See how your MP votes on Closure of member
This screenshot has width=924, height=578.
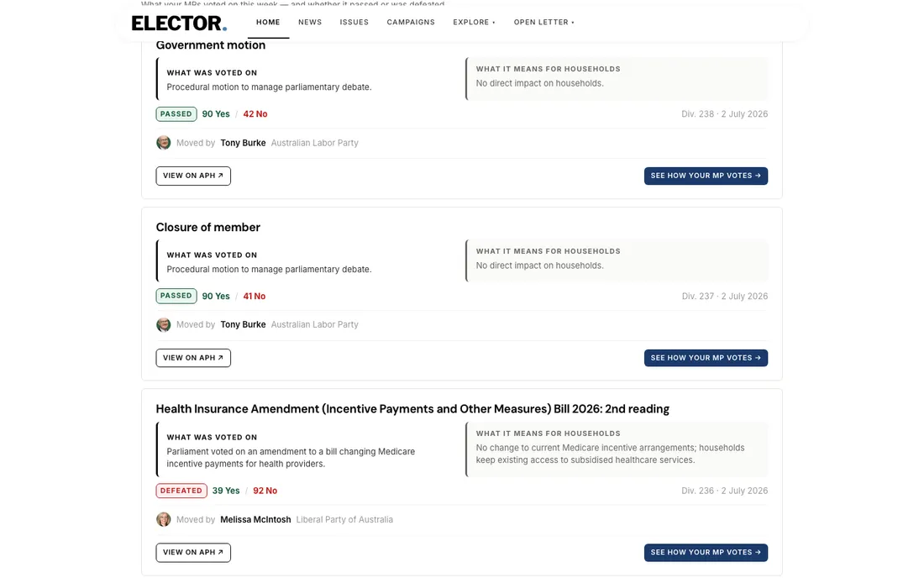point(706,358)
